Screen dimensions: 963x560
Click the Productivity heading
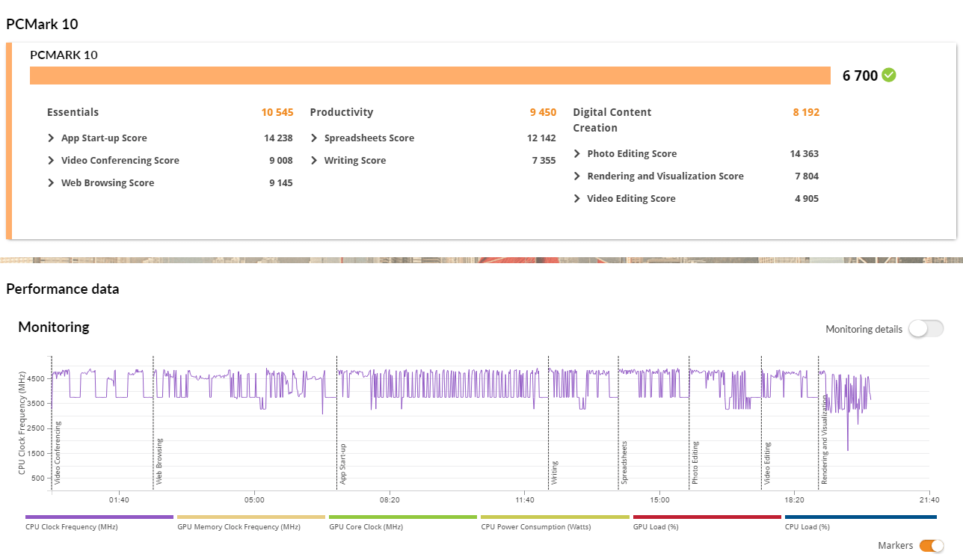[341, 112]
